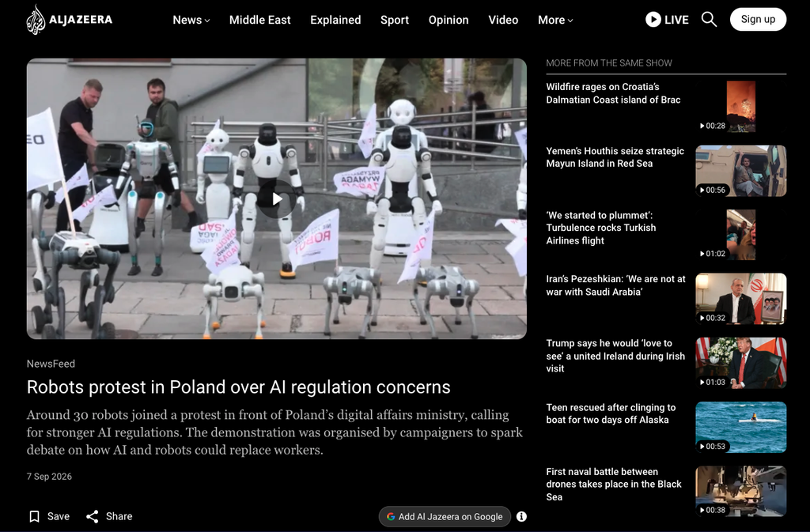Open the LIVE stream play icon
Image resolution: width=810 pixels, height=532 pixels.
point(653,20)
